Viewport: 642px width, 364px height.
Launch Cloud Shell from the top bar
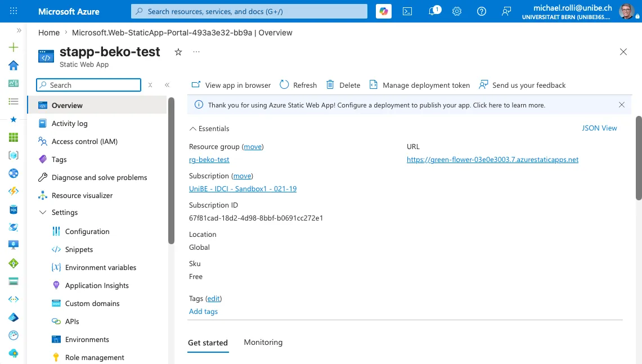(407, 11)
